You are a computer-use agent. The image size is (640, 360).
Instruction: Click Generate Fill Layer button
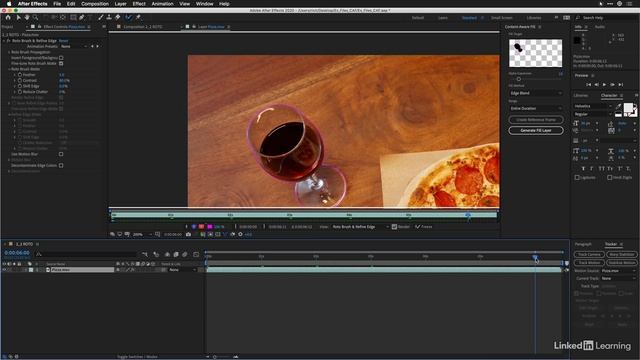tap(536, 131)
